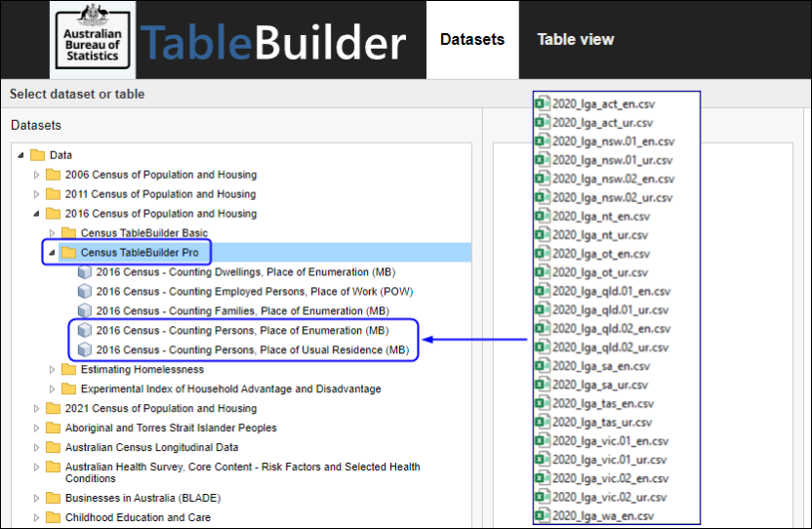Select the 2016 Census of Population and Housing label
The height and width of the screenshot is (529, 812).
(x=160, y=214)
